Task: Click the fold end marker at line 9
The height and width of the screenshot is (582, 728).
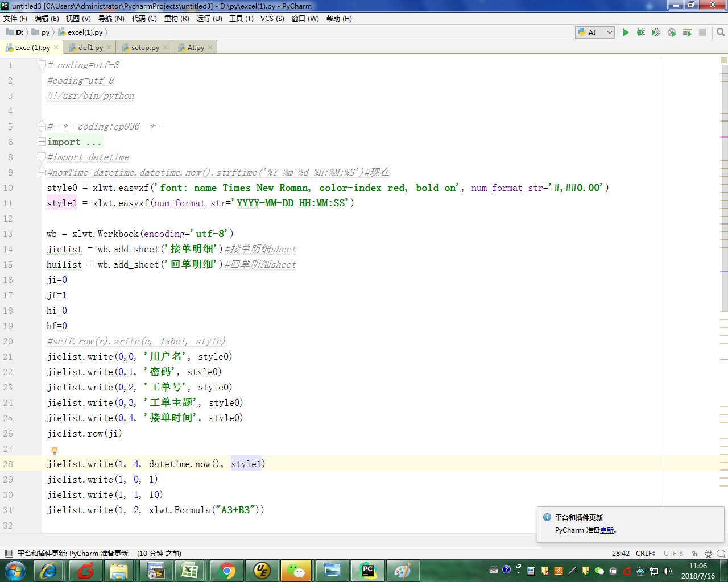Action: (x=42, y=172)
